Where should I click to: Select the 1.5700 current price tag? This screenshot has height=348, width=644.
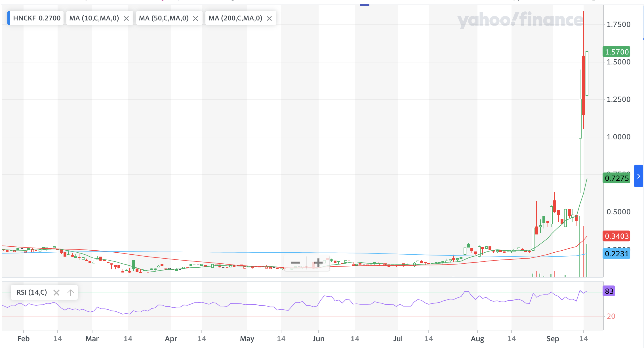pos(616,52)
